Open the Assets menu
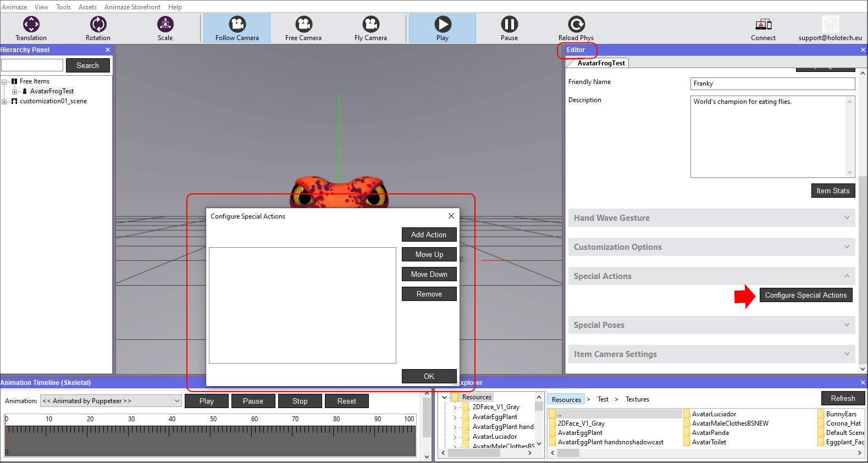Image resolution: width=868 pixels, height=463 pixels. point(87,7)
